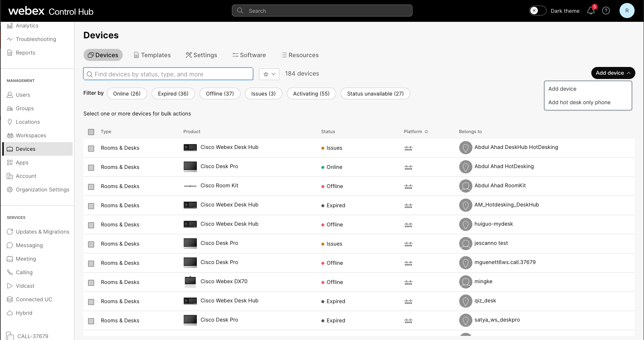Click the Calling phone icon
644x340 pixels.
tap(10, 272)
